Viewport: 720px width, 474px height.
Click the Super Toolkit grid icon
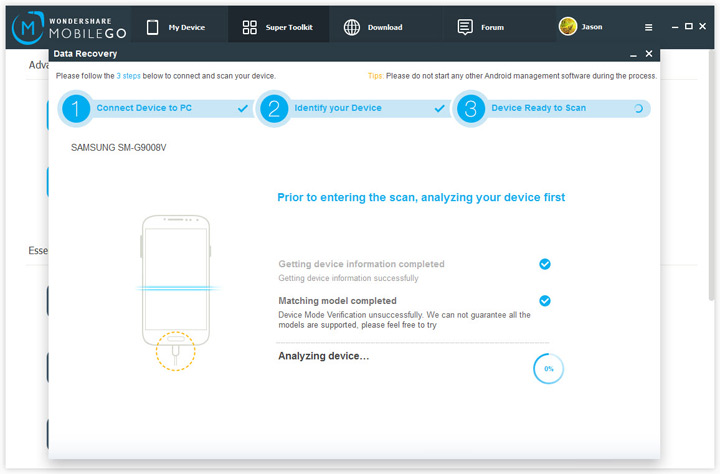click(x=249, y=27)
